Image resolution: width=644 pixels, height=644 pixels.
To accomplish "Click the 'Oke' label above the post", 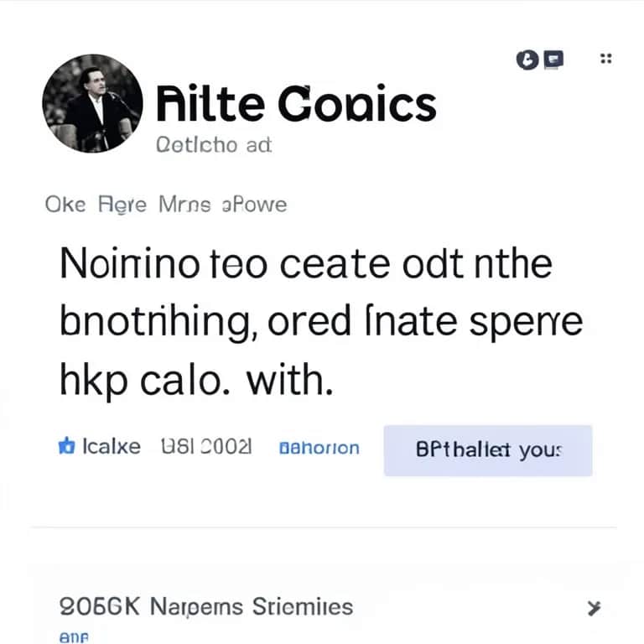I will (65, 205).
